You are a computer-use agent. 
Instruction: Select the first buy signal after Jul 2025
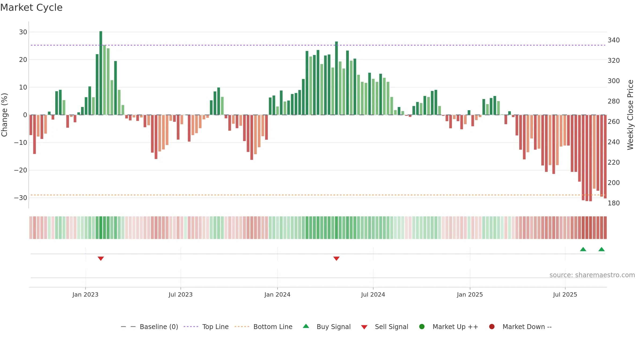(583, 249)
